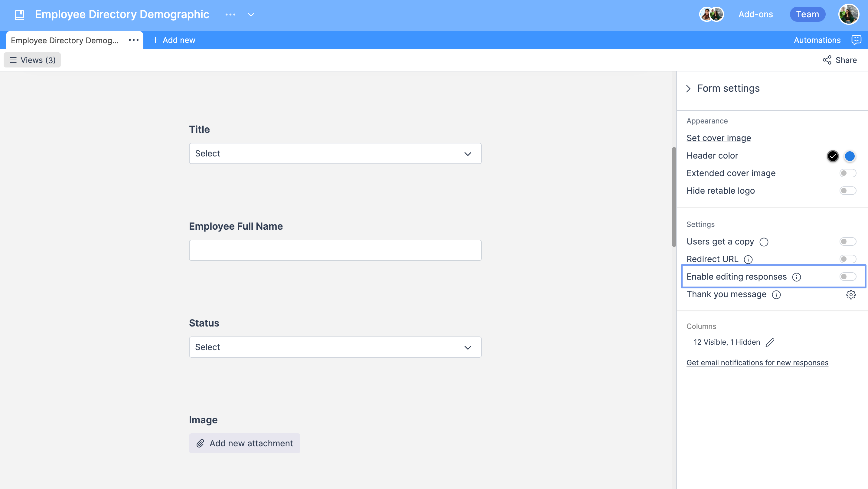This screenshot has height=489, width=868.
Task: Open the info icon for Enable editing responses
Action: coord(797,277)
